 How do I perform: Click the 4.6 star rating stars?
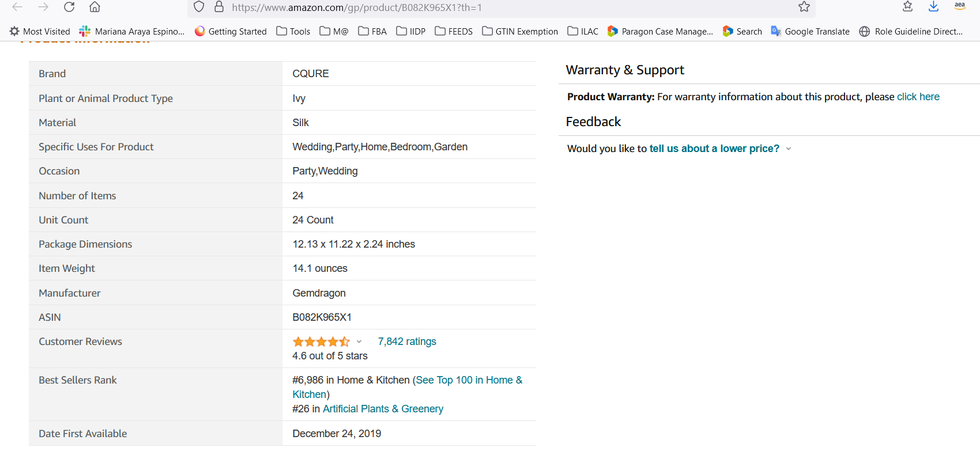(321, 342)
